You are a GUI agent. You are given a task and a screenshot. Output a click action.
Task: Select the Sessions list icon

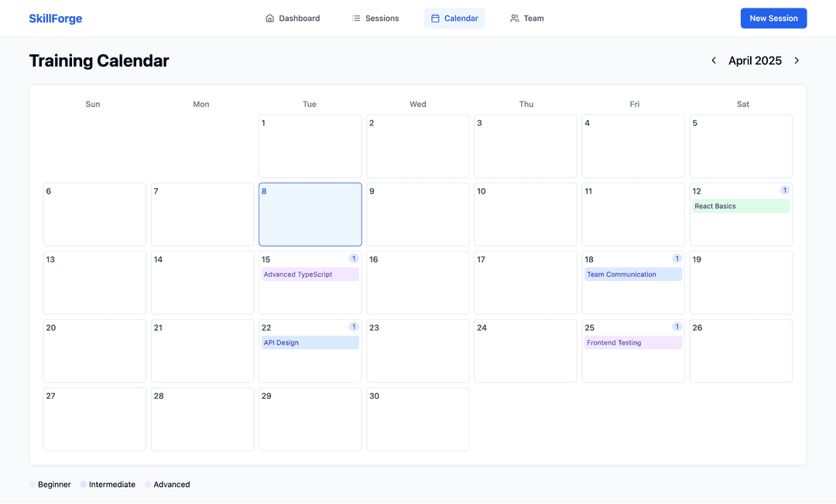[355, 17]
